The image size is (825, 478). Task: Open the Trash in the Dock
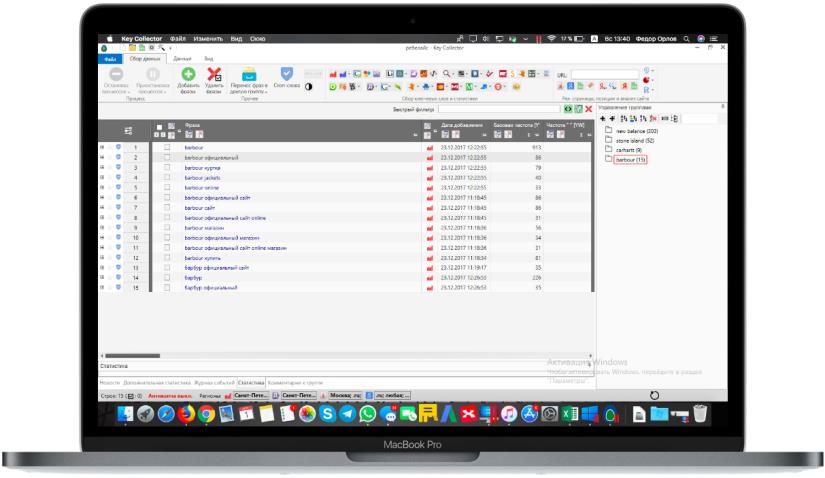700,414
